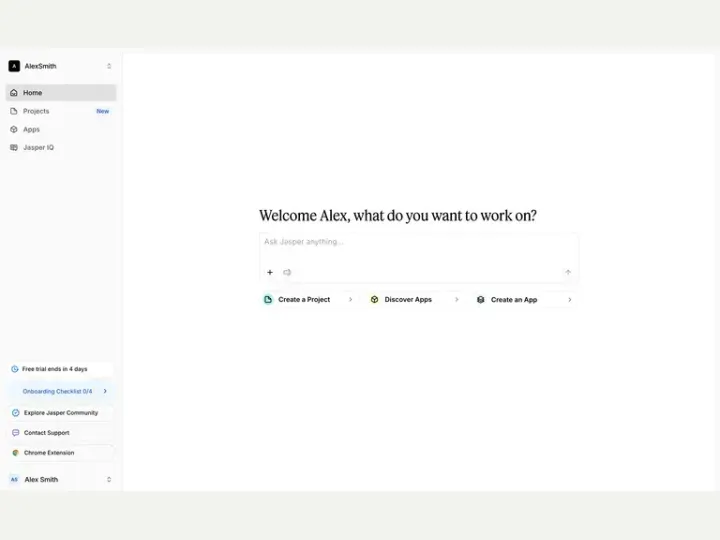Click the Create an App icon
Image resolution: width=720 pixels, height=540 pixels.
point(481,299)
